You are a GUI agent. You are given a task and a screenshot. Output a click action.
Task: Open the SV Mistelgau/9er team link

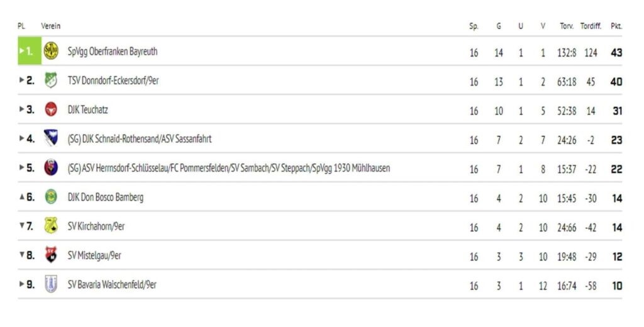94,255
